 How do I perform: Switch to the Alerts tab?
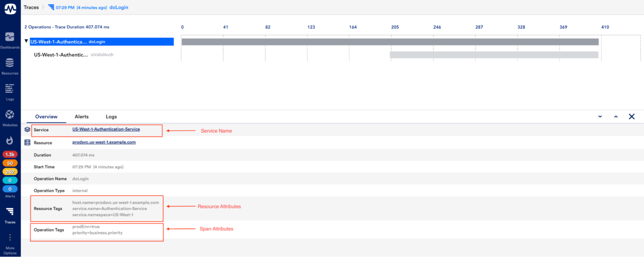81,117
